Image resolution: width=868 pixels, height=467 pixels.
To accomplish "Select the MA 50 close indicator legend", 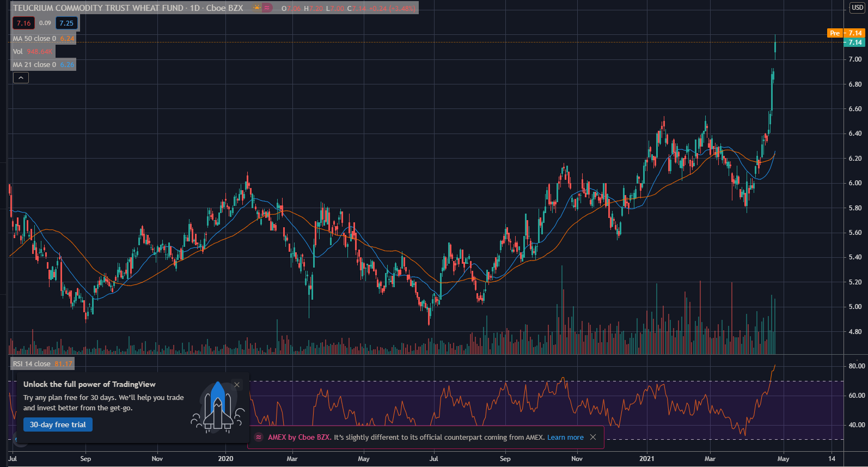I will pyautogui.click(x=44, y=39).
